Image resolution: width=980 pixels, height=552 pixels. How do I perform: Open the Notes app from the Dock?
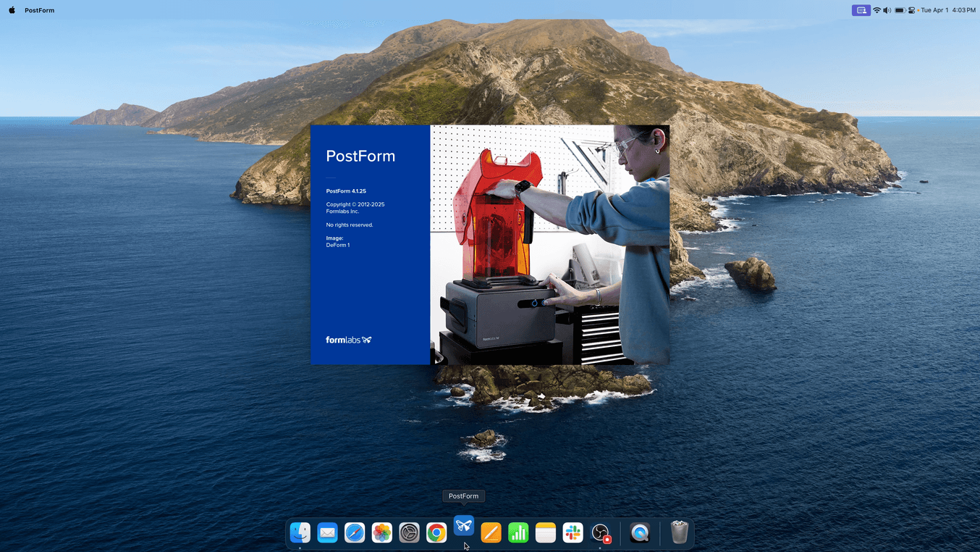point(546,533)
